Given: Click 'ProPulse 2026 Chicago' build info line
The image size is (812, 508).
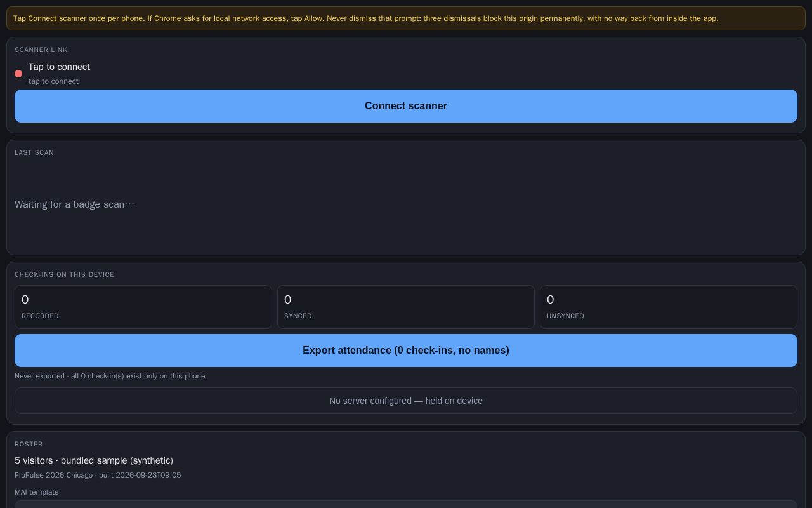Looking at the screenshot, I should pos(98,475).
